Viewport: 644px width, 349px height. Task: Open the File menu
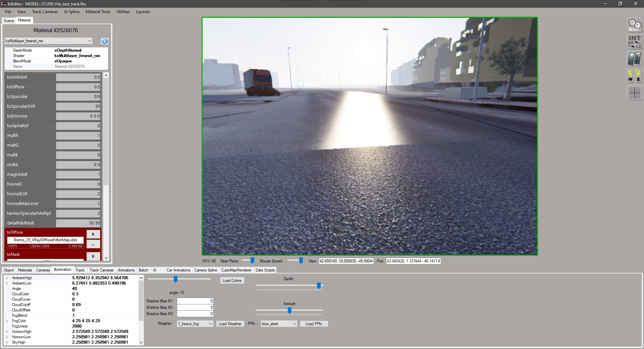[x=8, y=12]
